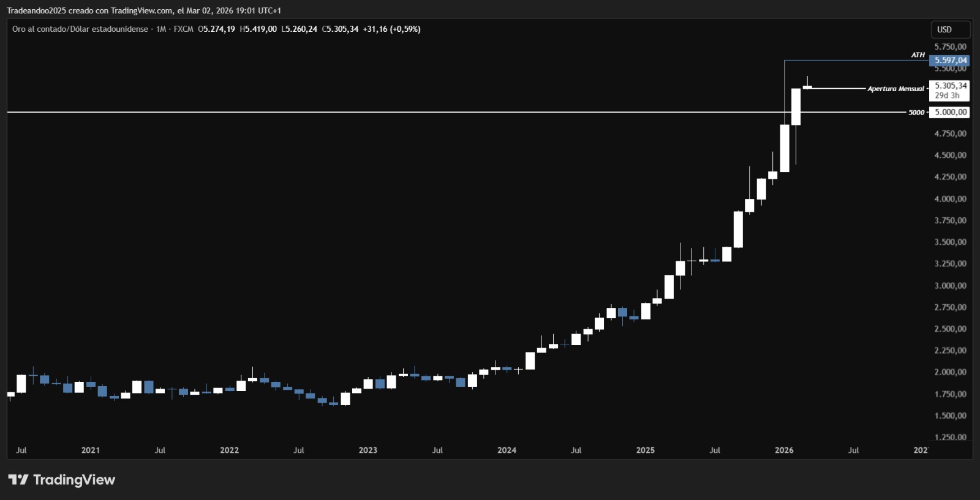Click the 'Apertura Mensual' line label
Screen dimensions: 980x500
point(895,89)
